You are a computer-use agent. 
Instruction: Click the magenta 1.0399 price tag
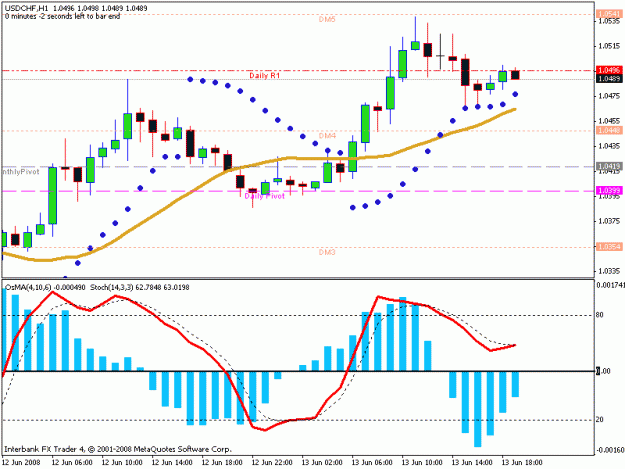click(x=609, y=191)
